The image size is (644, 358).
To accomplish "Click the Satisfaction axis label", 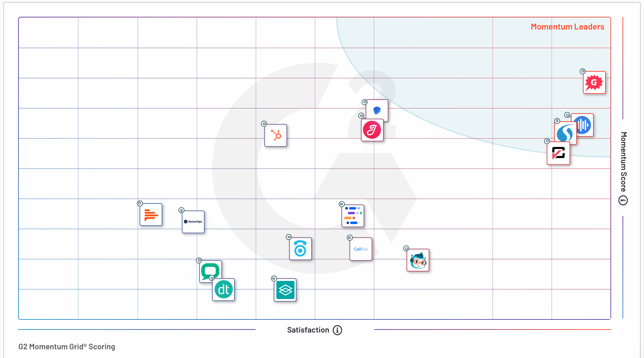I will click(308, 330).
